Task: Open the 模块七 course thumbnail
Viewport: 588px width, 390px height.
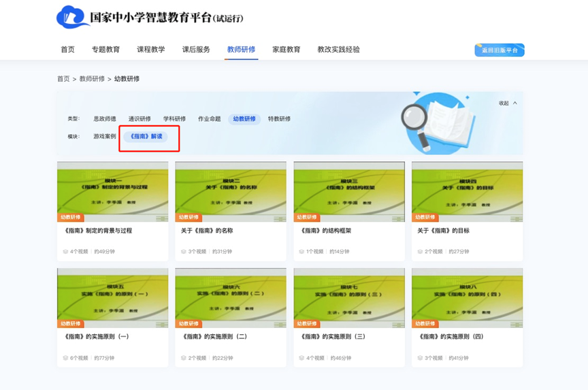Action: point(349,298)
